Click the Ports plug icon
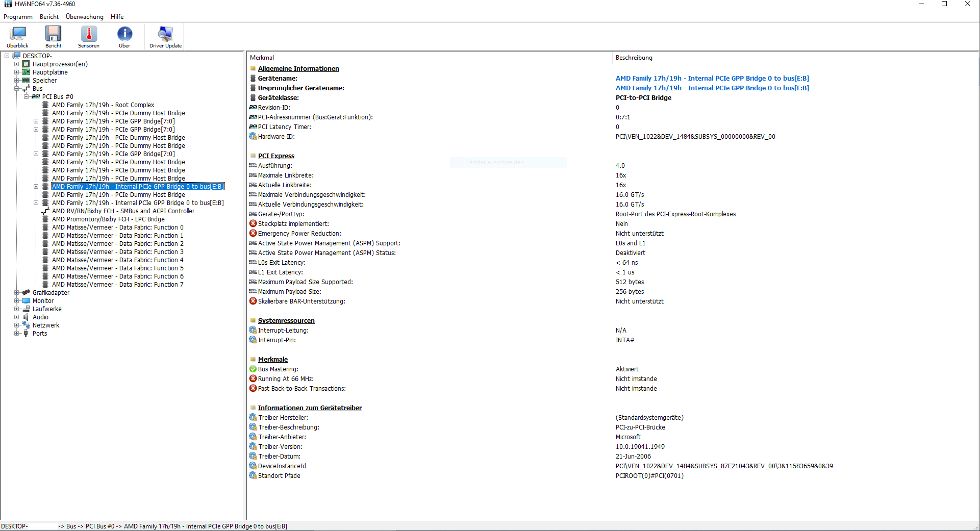The width and height of the screenshot is (980, 531). (x=26, y=334)
